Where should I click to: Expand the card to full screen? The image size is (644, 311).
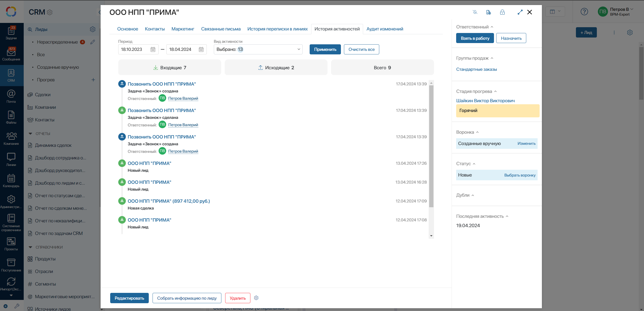tap(520, 12)
